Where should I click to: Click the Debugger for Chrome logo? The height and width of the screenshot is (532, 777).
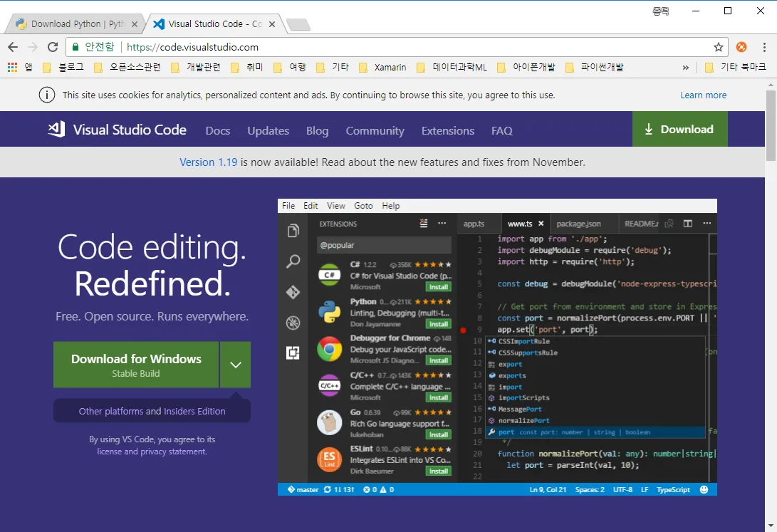(x=330, y=349)
